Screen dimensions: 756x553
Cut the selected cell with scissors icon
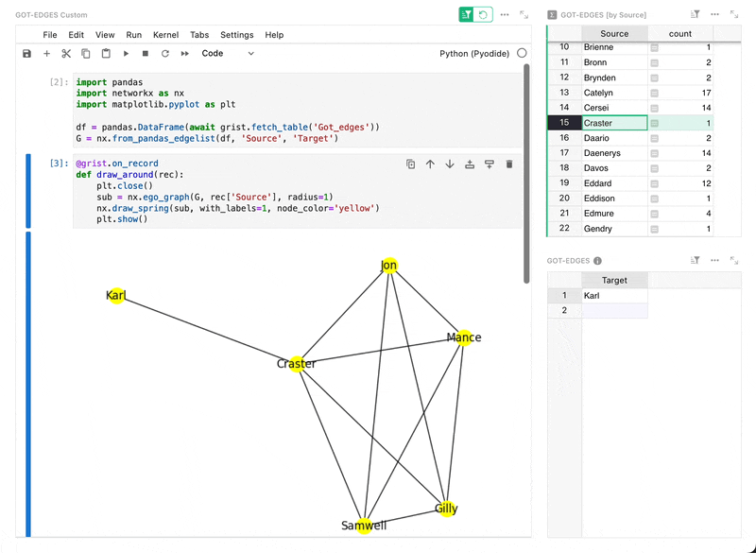coord(66,54)
